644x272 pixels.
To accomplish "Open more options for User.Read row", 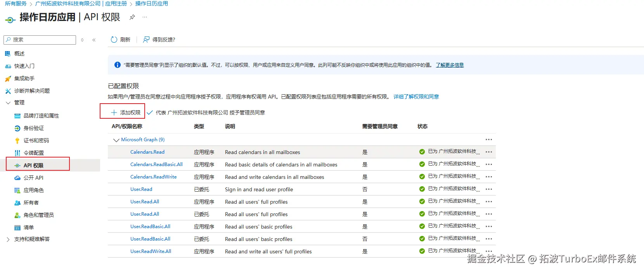I will tap(489, 189).
